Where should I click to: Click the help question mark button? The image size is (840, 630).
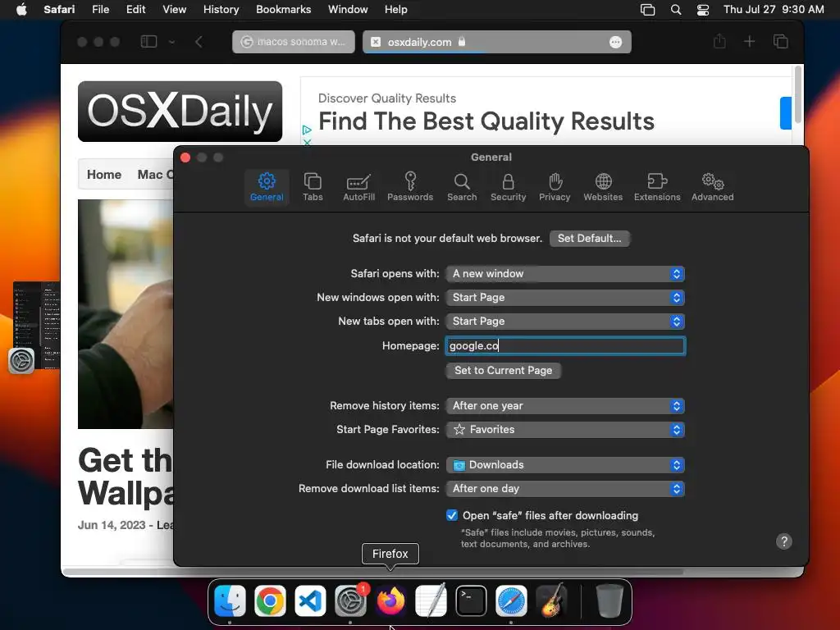click(x=783, y=541)
